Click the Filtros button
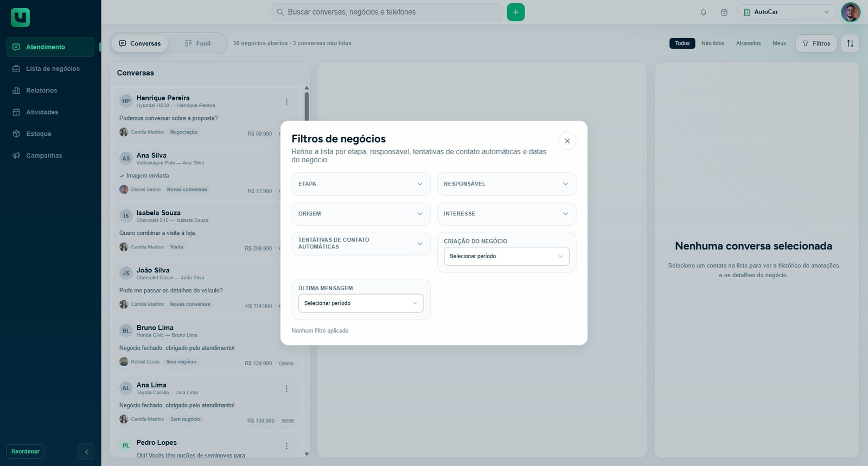The width and height of the screenshot is (868, 466). [816, 43]
